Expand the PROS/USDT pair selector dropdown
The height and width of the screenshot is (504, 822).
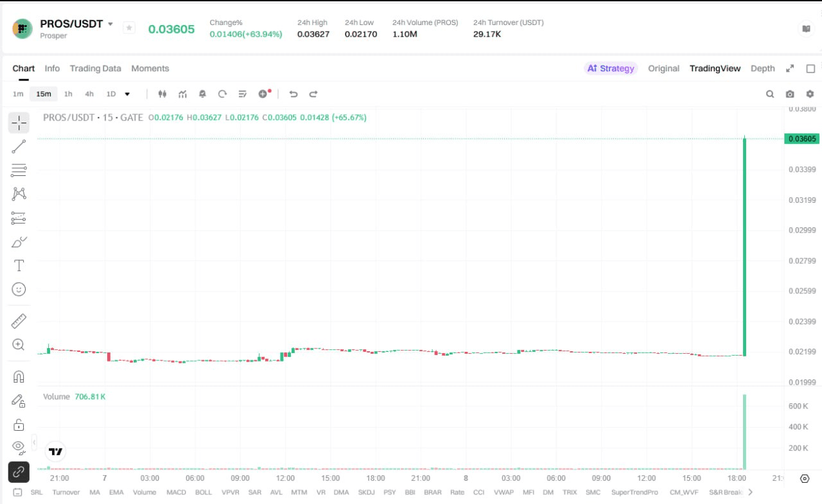(110, 24)
